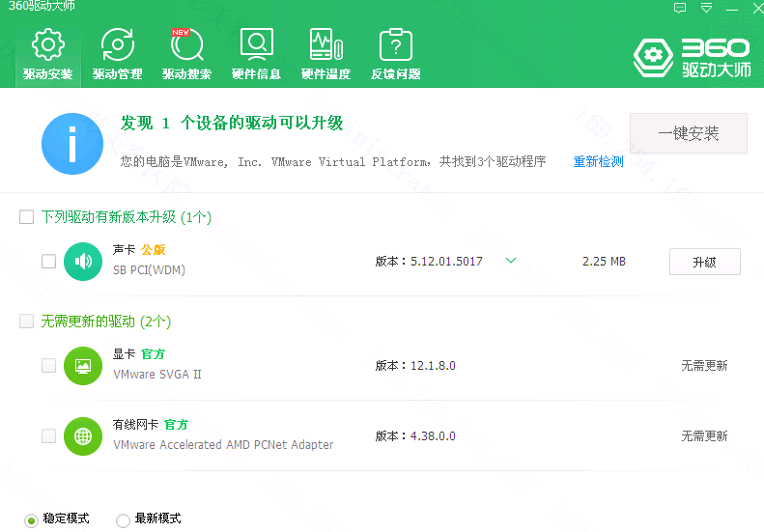Screen dimensions: 764x532
Task: Click VMware Accelerated AMD PCNet Adapter name
Action: click(223, 445)
